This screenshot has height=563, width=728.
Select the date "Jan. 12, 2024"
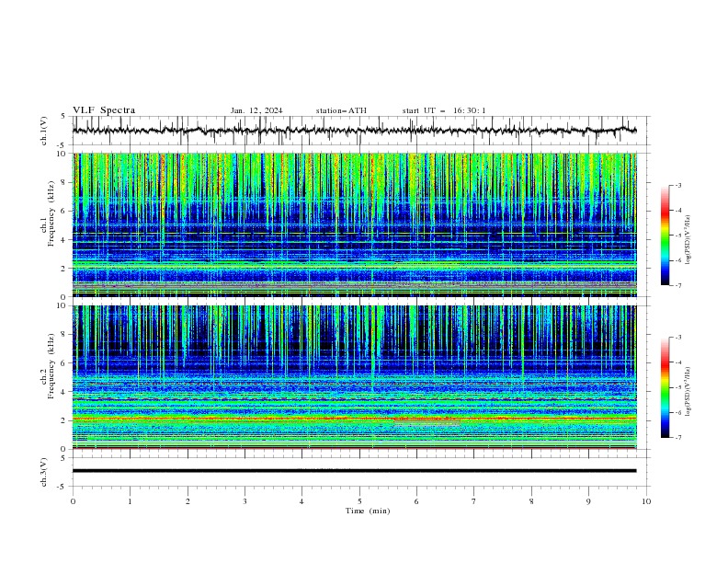coord(256,110)
